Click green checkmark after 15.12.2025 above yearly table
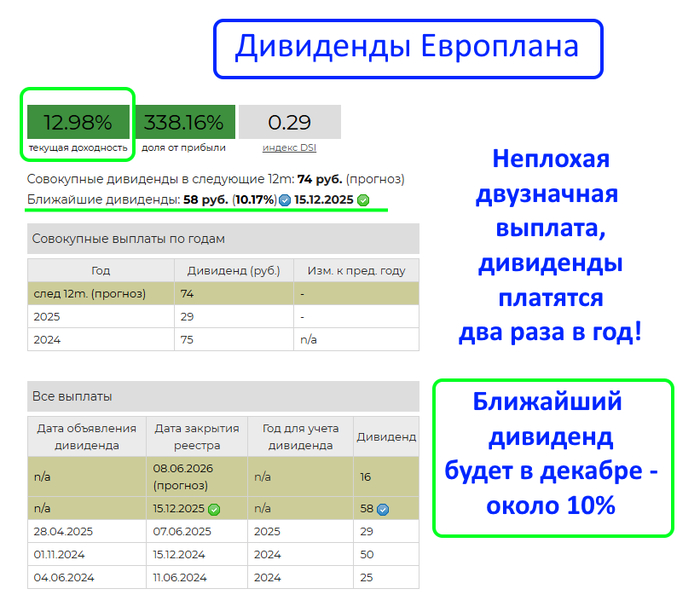 [x=363, y=200]
